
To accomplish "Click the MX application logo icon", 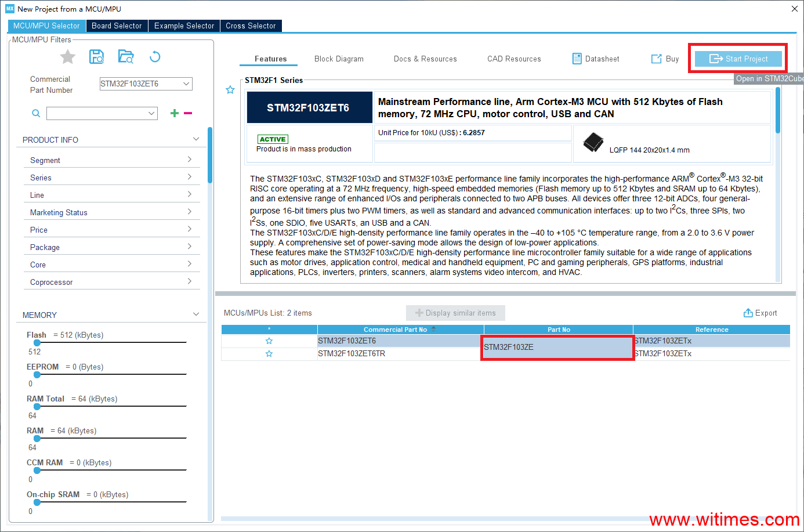I will 10,9.
